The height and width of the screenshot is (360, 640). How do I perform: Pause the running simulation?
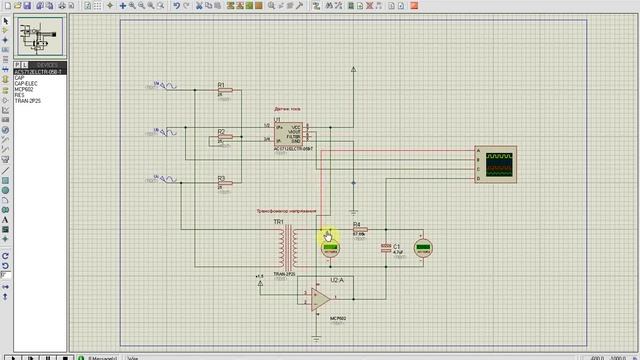coord(47,358)
